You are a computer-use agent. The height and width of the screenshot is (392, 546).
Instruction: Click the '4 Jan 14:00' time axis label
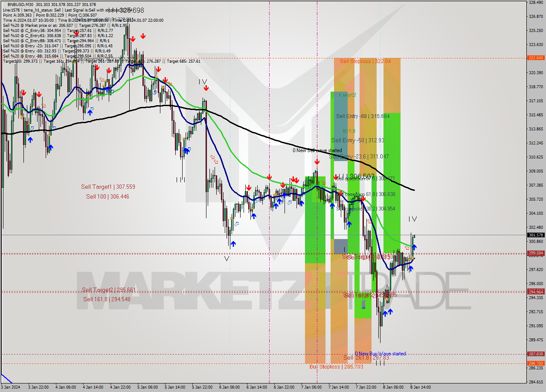tap(93, 387)
